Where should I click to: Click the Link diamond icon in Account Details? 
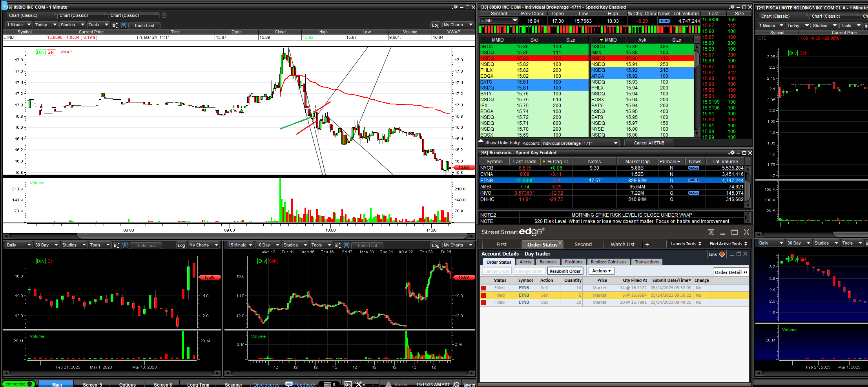coord(722,254)
